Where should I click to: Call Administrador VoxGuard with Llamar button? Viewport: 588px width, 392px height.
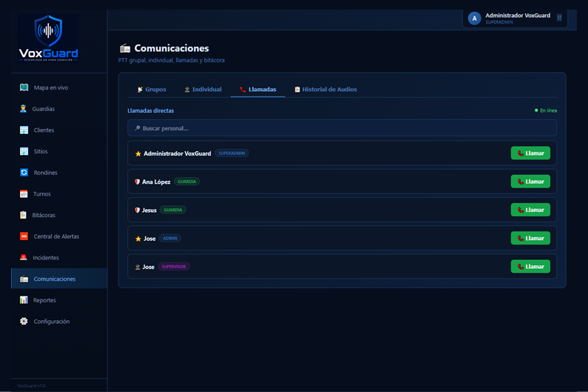pos(530,153)
